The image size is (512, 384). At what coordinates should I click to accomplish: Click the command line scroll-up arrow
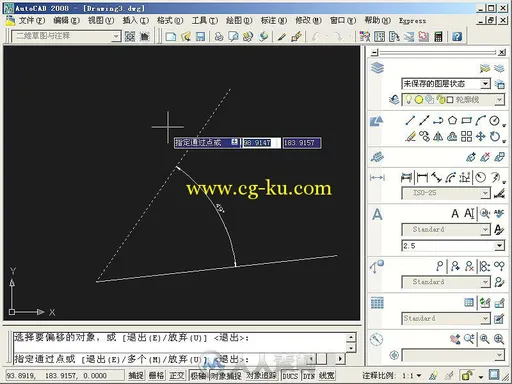pyautogui.click(x=351, y=337)
